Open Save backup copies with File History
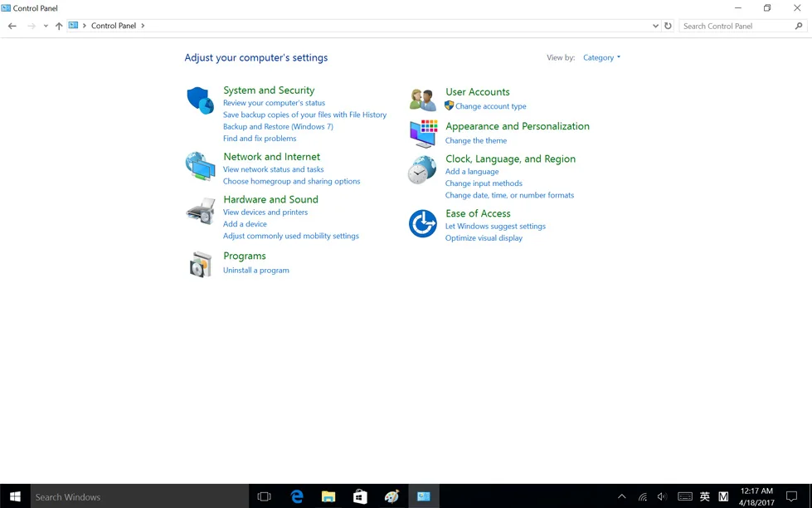812x508 pixels. coord(304,115)
